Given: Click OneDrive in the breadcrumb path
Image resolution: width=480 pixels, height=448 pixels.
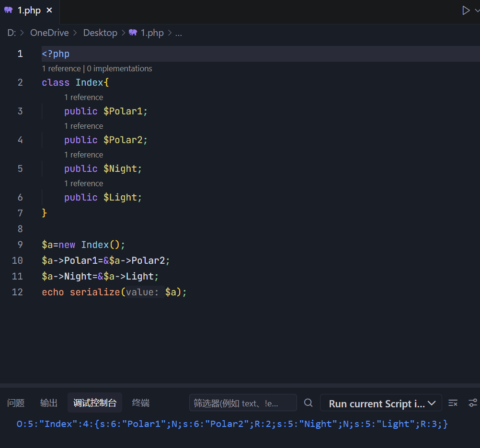Looking at the screenshot, I should pyautogui.click(x=49, y=33).
